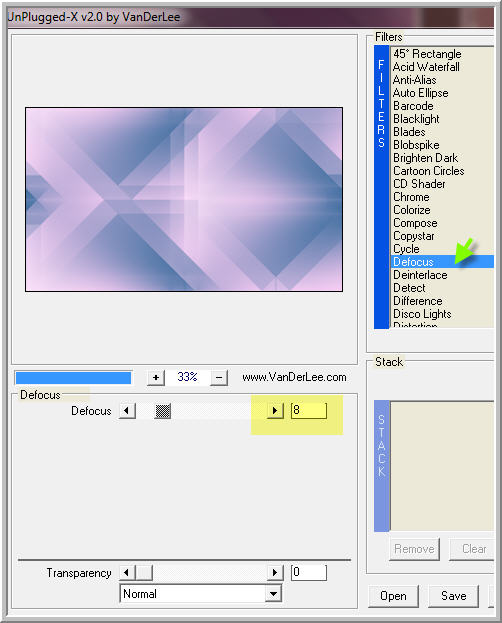Choose the Chrome filter
Viewport: 502px width, 623px height.
411,197
